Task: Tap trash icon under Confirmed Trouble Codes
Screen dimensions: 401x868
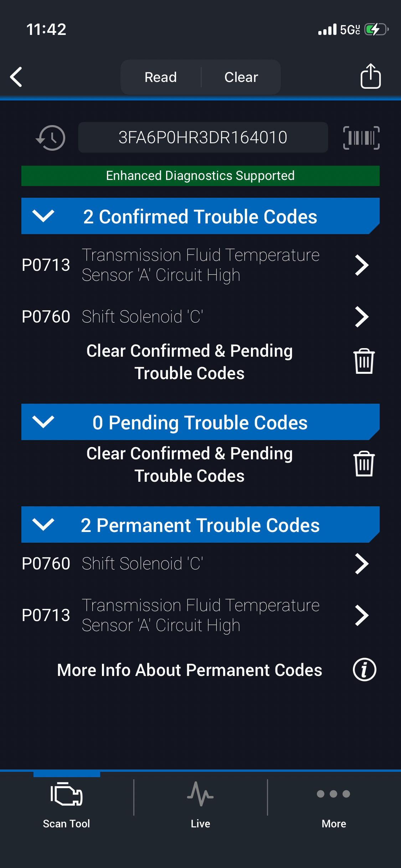Action: click(364, 361)
